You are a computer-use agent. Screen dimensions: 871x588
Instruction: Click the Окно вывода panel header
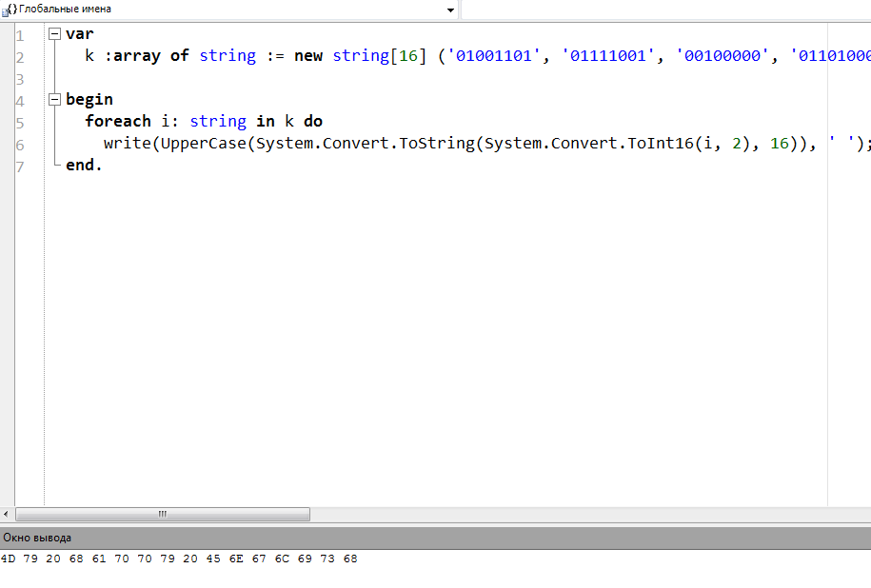[x=38, y=538]
